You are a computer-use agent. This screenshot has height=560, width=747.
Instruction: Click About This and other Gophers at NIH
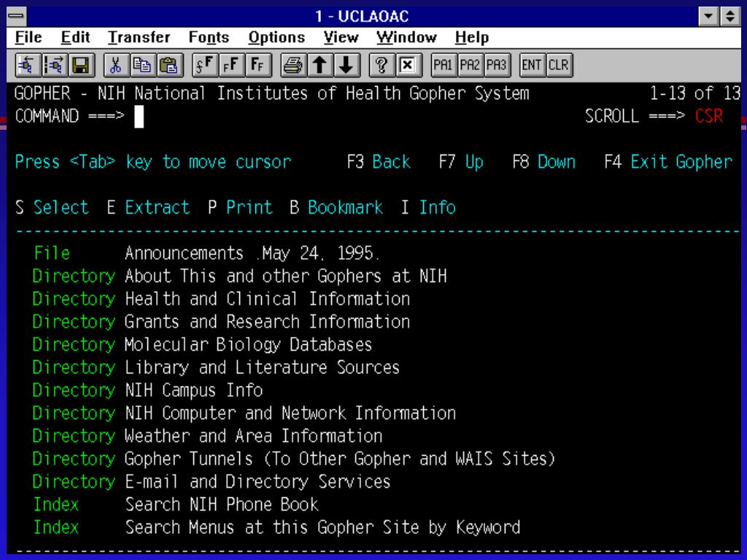coord(286,276)
